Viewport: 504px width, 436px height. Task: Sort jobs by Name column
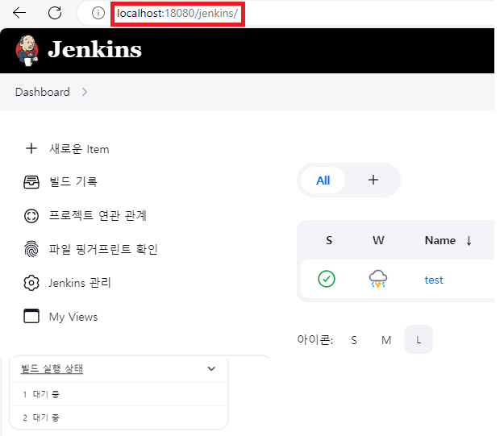coord(440,240)
